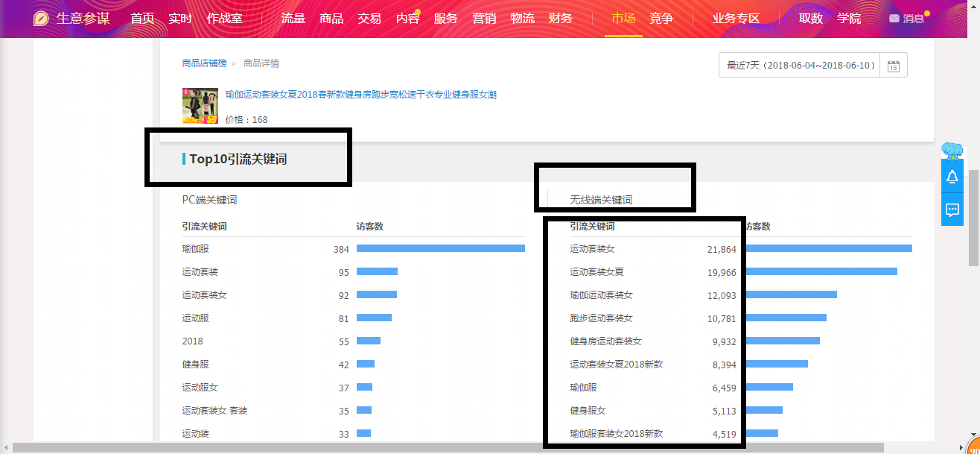
Task: Click the bell notification icon on right sidebar
Action: point(952,177)
